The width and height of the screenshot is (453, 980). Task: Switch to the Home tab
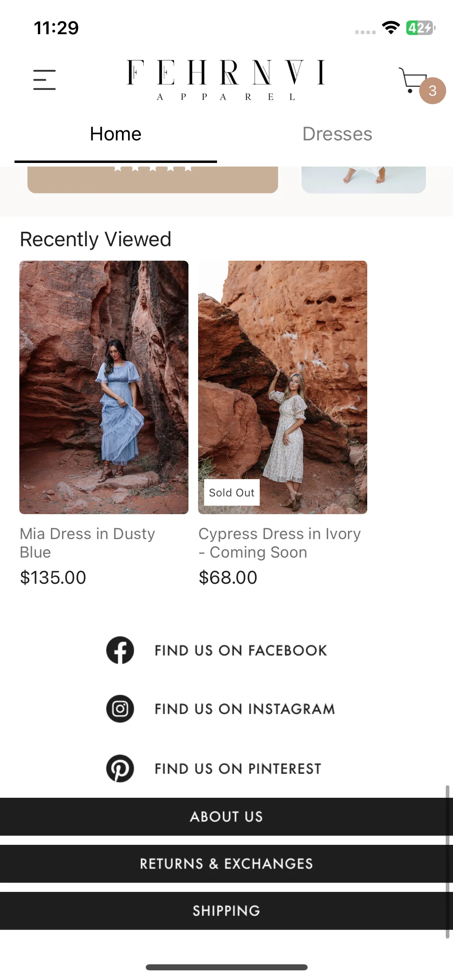116,134
